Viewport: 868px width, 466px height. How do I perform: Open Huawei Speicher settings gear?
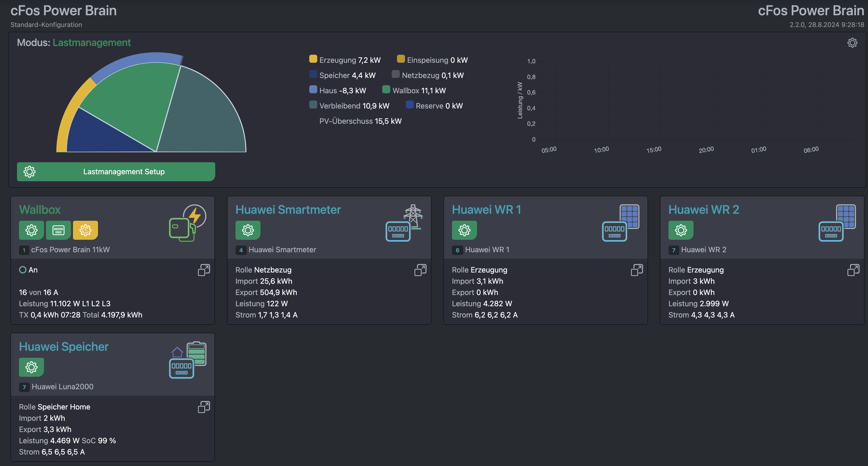[x=31, y=367]
